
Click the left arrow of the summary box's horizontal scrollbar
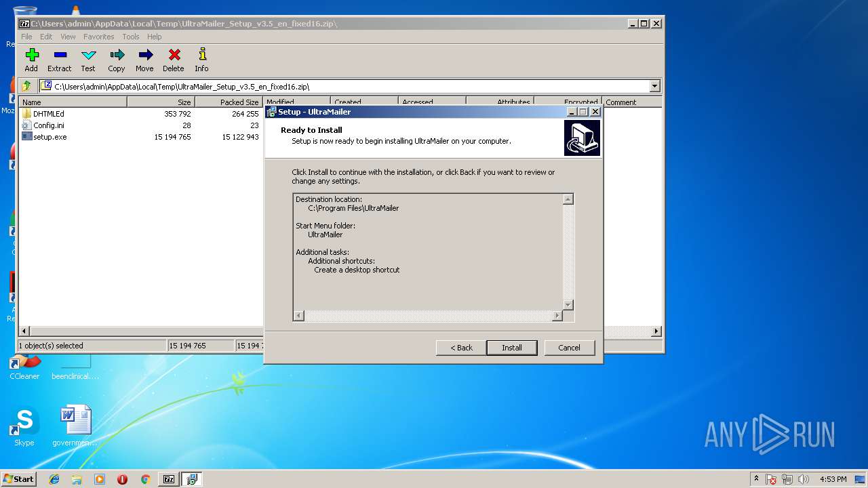coord(299,316)
